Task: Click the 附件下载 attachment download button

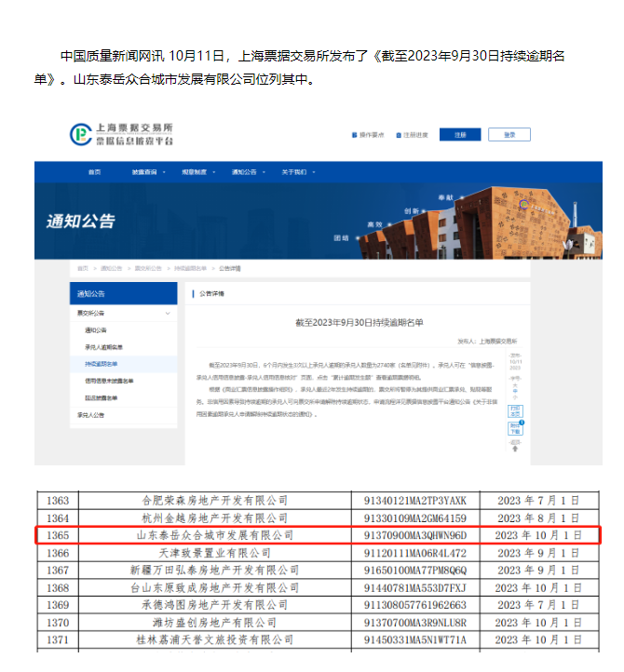Action: 515,428
